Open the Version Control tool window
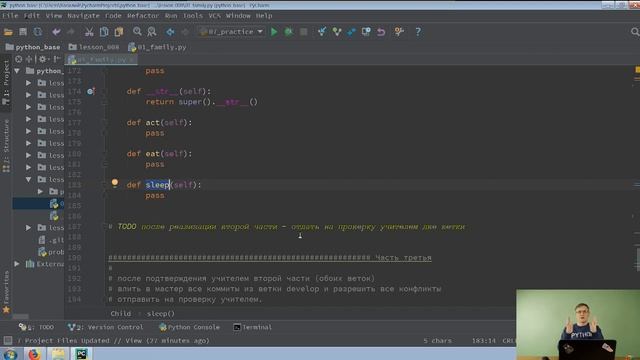The height and width of the screenshot is (360, 640). coord(106,327)
